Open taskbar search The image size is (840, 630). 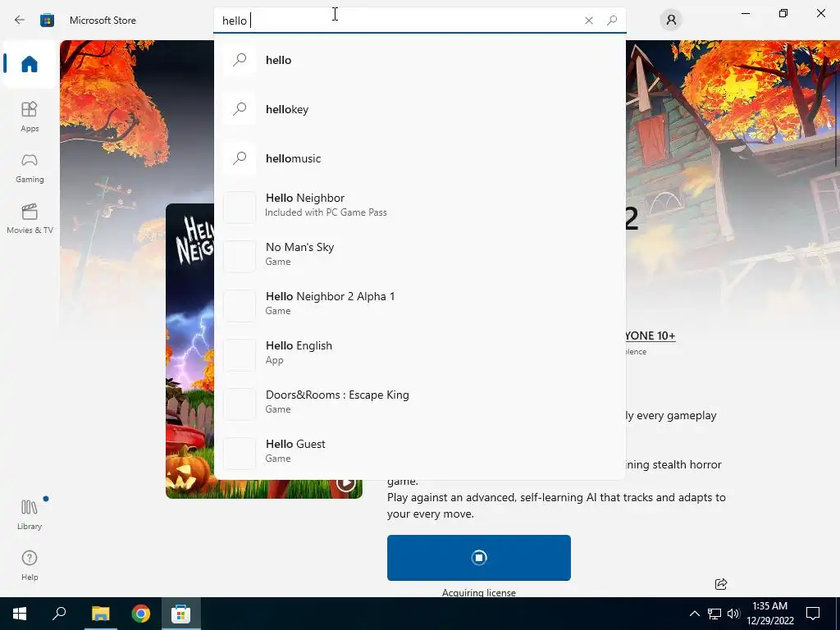pyautogui.click(x=59, y=614)
